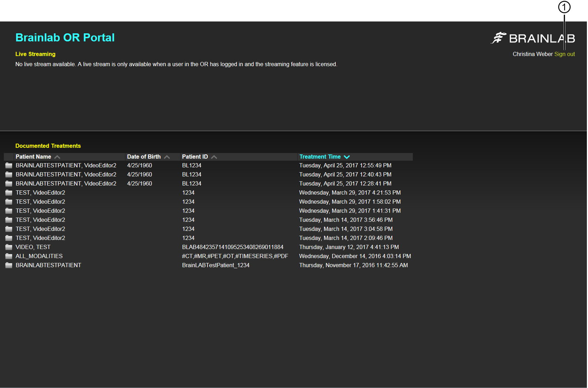The height and width of the screenshot is (388, 588).
Task: Open folder icon for 2:09:46 PM treatment
Action: (x=9, y=238)
